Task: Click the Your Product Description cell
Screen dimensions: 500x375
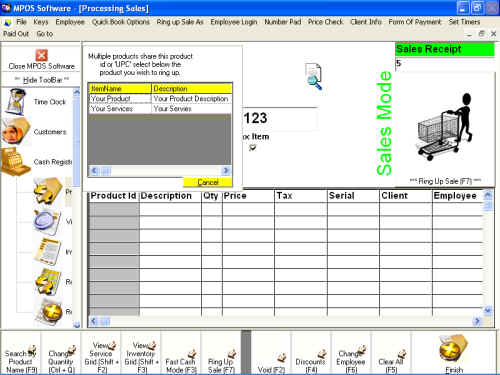Action: [x=191, y=99]
